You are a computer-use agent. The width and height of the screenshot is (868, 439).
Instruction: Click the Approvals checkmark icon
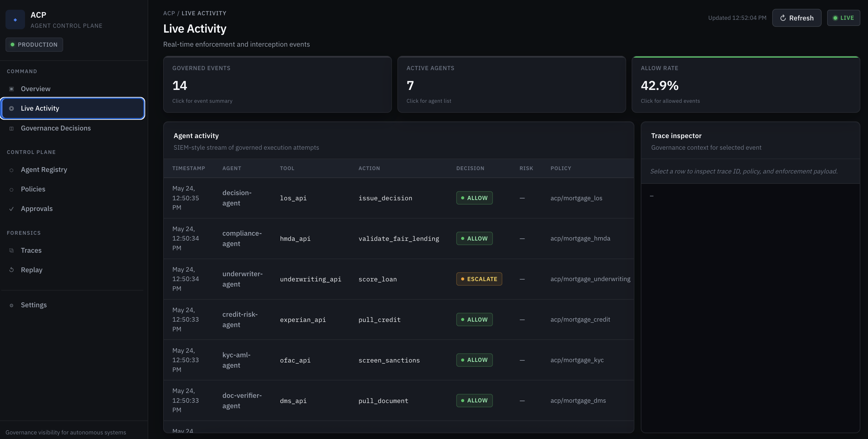[x=12, y=209]
